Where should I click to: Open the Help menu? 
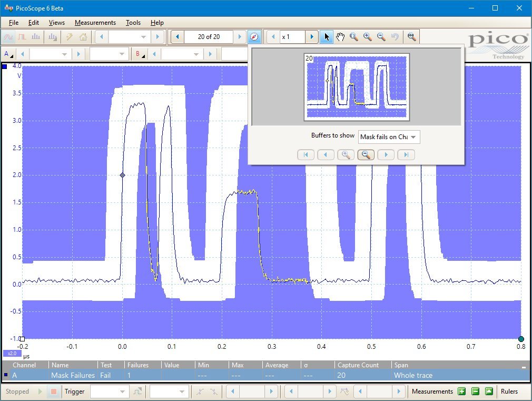coord(157,23)
